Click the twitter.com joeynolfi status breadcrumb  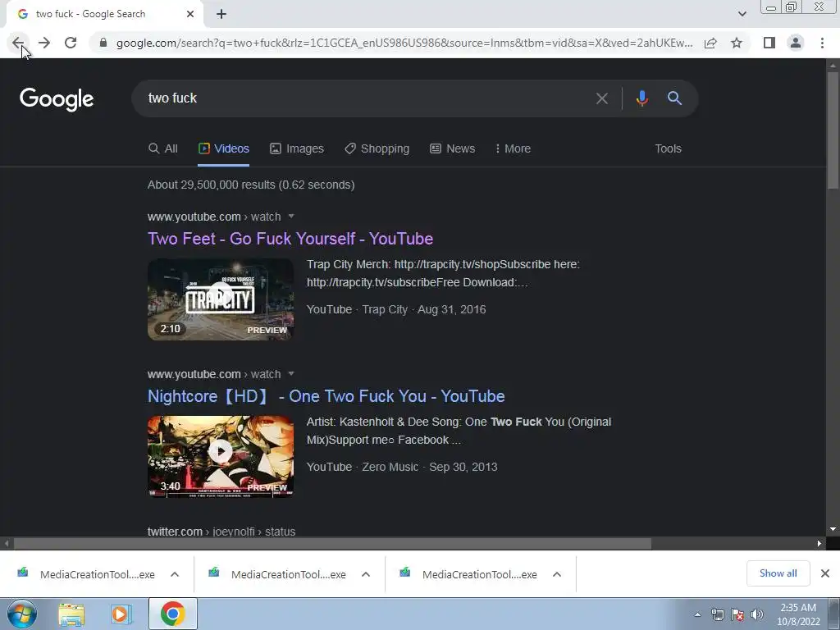click(221, 532)
